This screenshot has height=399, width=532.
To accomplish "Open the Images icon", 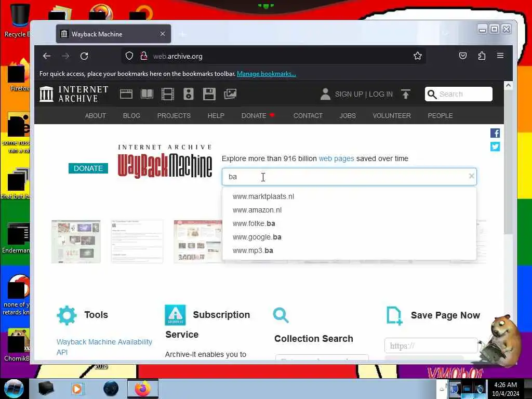I will coord(230,94).
